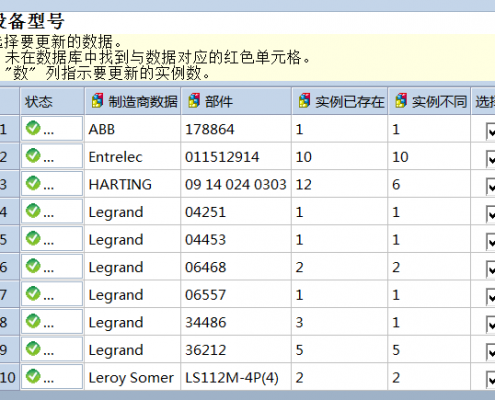
Task: Select row number 3 header
Action: (9, 184)
